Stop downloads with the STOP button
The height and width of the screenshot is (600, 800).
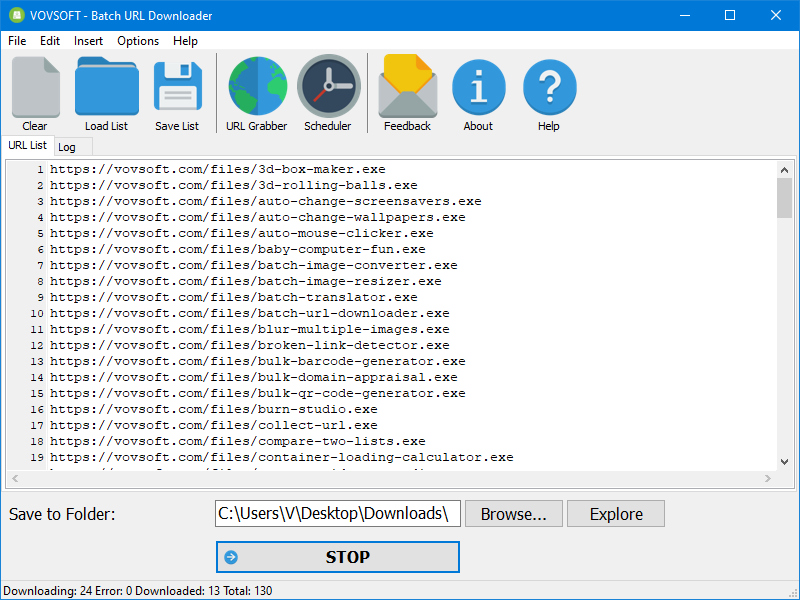[338, 557]
